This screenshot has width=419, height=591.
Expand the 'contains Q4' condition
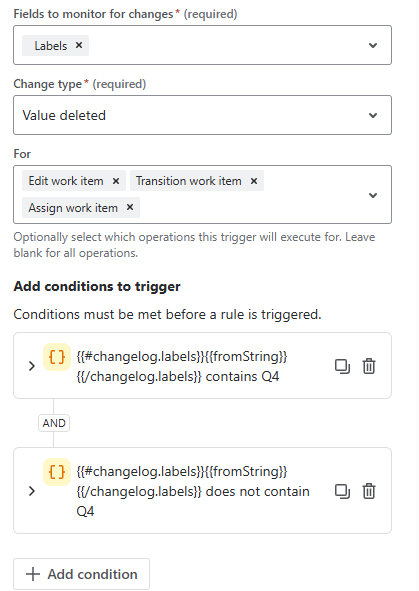(x=32, y=366)
